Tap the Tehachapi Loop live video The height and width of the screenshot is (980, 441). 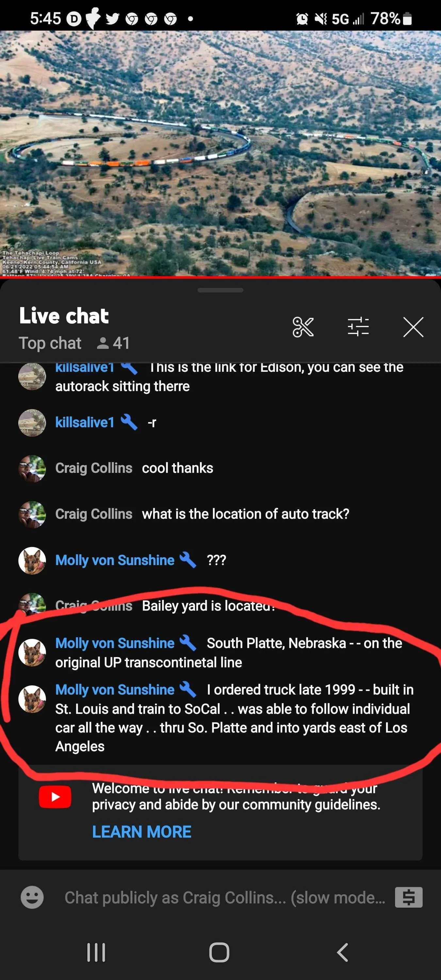point(220,152)
